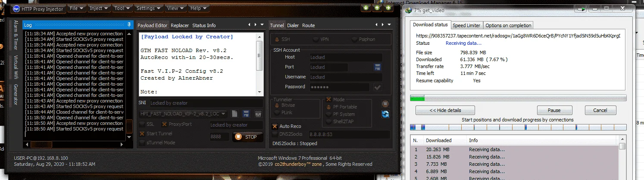Screen dimensions: 644x180
Task: Open the Options on completion tab in IDM
Action: (509, 25)
